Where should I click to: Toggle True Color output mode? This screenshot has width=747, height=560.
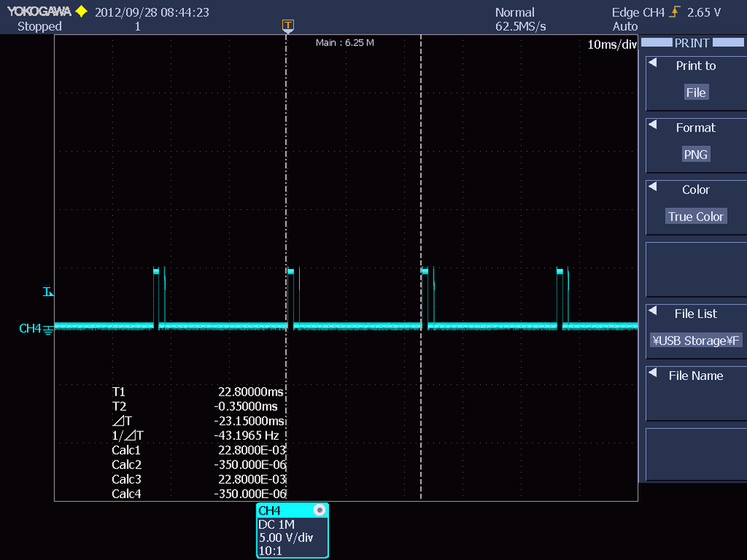(696, 216)
